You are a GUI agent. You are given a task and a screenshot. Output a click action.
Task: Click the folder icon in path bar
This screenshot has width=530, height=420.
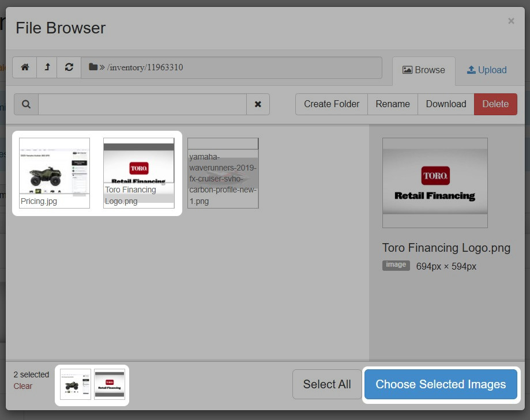coord(93,67)
